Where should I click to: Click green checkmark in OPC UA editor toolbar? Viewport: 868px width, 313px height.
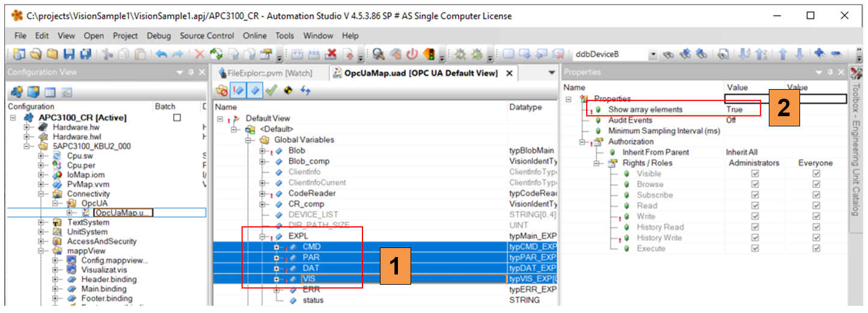pyautogui.click(x=271, y=90)
